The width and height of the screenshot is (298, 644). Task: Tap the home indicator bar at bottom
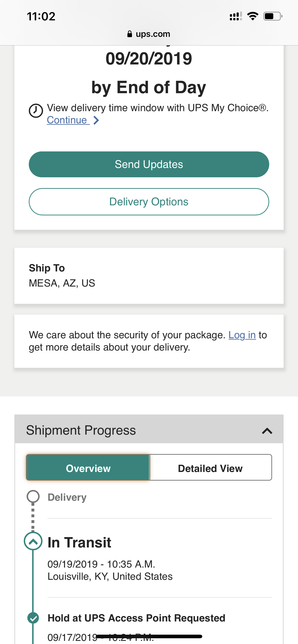(149, 636)
